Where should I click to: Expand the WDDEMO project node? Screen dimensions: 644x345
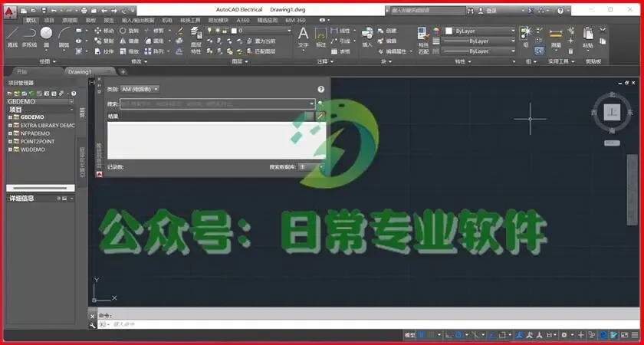(x=10, y=149)
